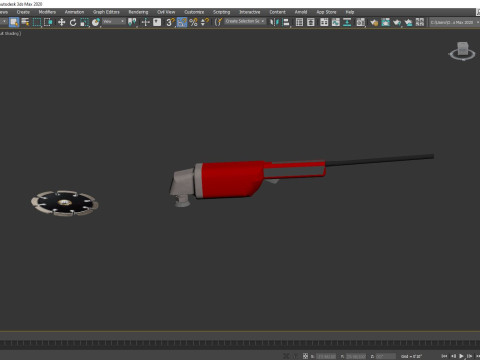Open the Autodesk A360 gallery icon

(420, 22)
